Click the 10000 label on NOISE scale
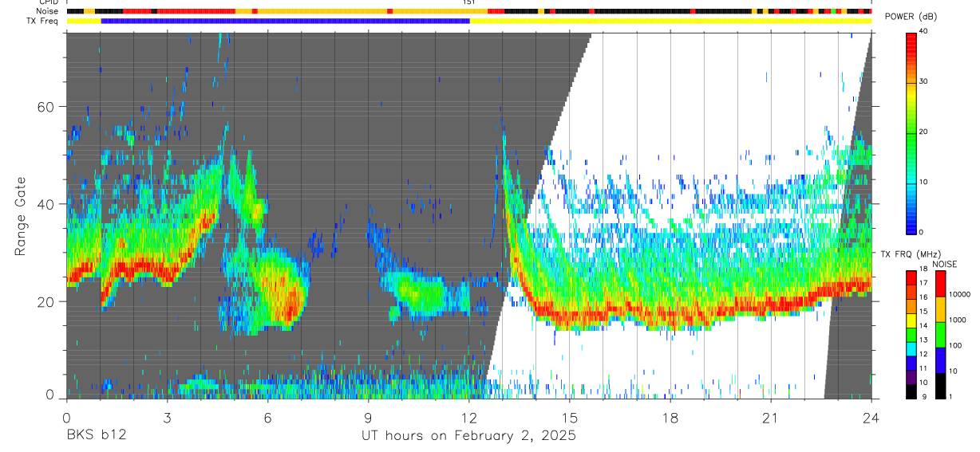Viewport: 980px width, 452px height. click(959, 295)
